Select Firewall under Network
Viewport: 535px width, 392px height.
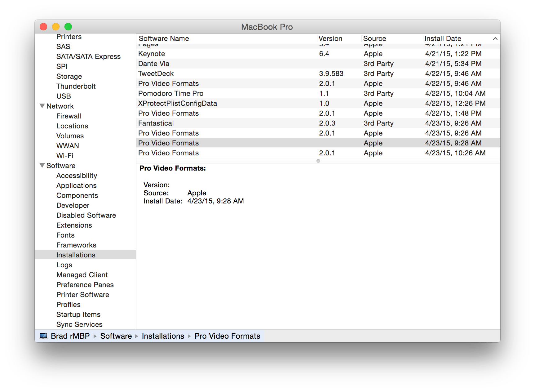click(x=69, y=116)
